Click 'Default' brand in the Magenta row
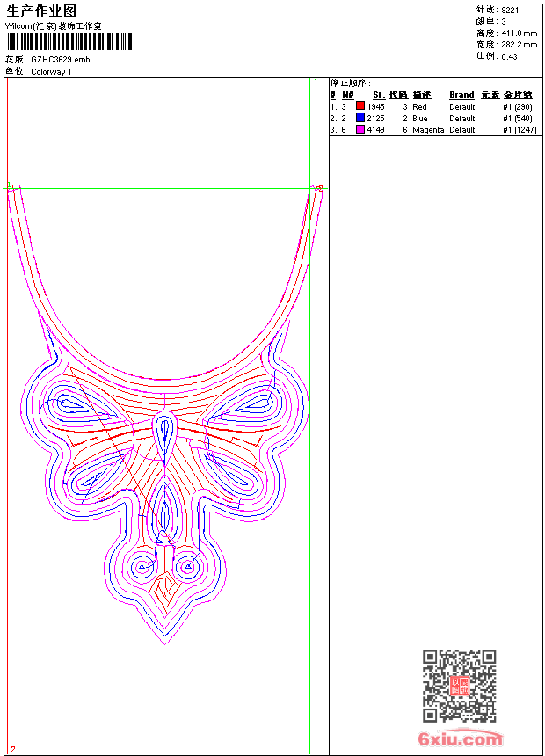 (x=462, y=130)
